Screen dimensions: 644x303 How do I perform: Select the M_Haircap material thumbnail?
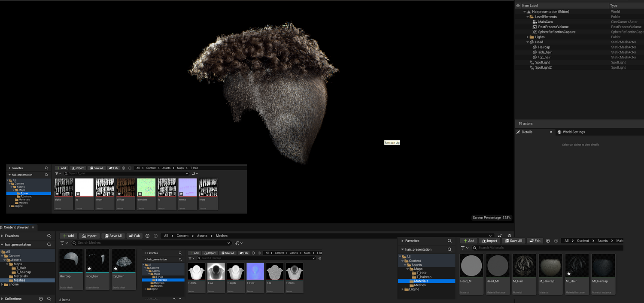click(x=550, y=266)
